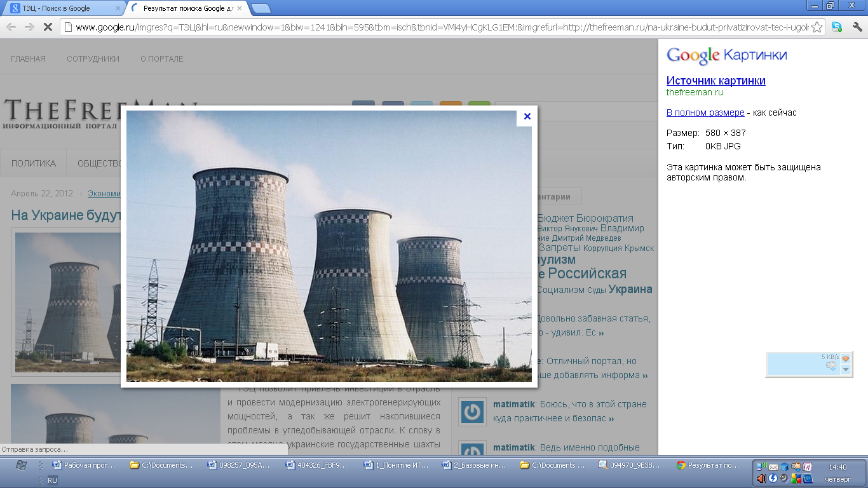Viewport: 868px width, 488px height.
Task: Open '094970_9E3B...' taskbar item
Action: click(x=631, y=465)
